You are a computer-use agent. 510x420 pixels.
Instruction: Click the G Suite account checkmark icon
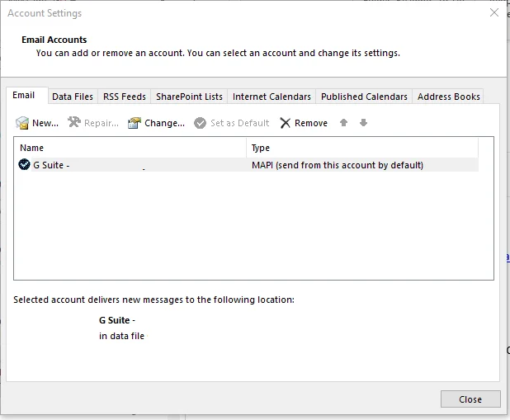tap(24, 164)
